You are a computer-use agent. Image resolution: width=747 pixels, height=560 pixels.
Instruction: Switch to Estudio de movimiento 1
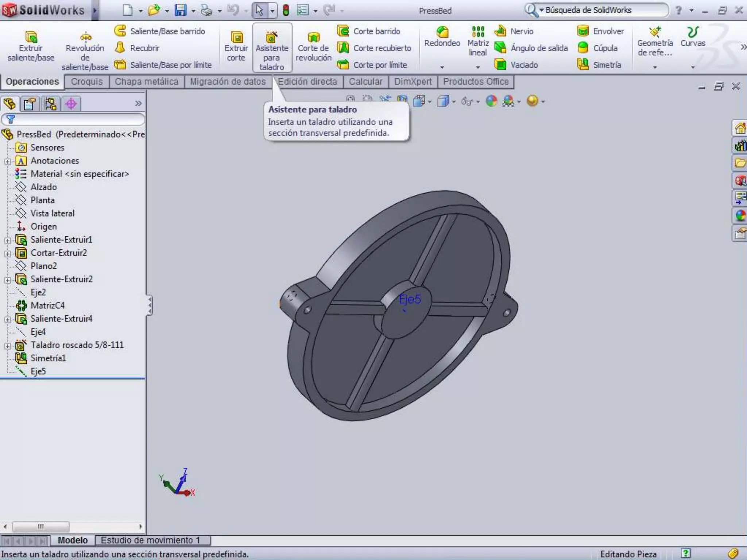(150, 540)
